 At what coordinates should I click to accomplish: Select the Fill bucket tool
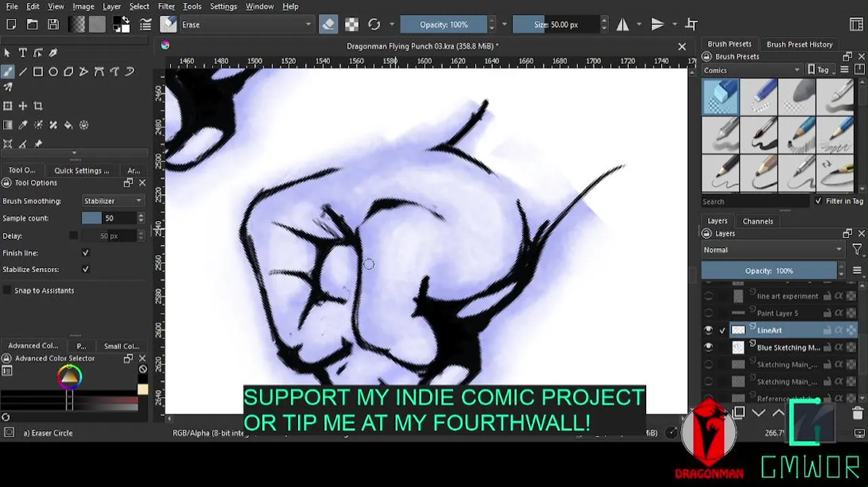click(x=68, y=125)
